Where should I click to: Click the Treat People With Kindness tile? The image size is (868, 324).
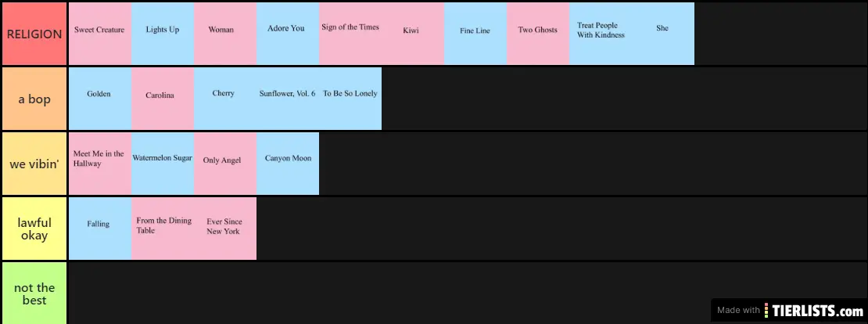click(x=601, y=34)
